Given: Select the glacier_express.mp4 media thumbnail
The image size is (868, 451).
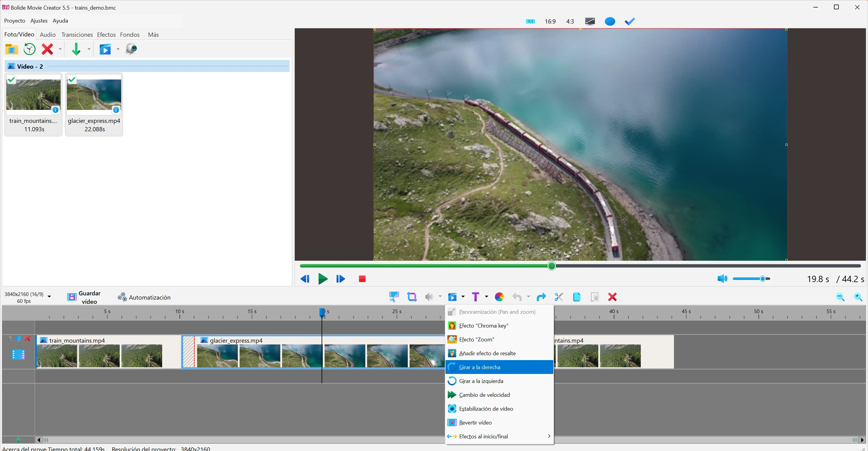Looking at the screenshot, I should point(94,104).
